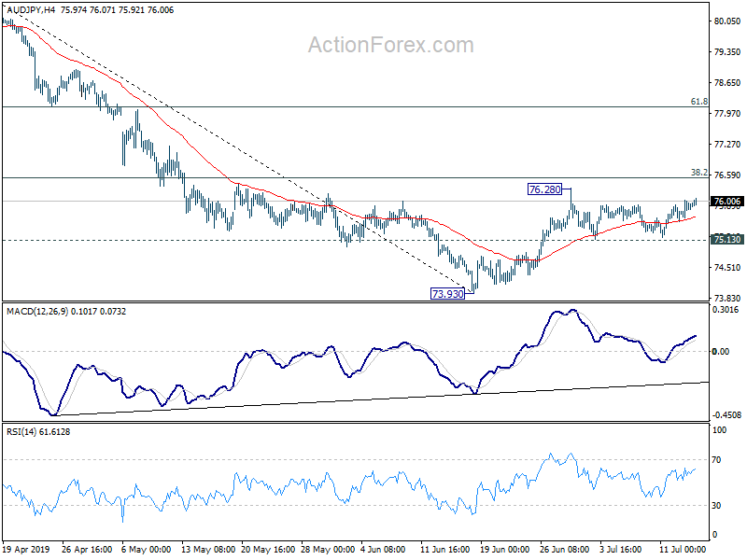Click the 78.650 price axis value
Screen dimensions: 747x560
727,83
